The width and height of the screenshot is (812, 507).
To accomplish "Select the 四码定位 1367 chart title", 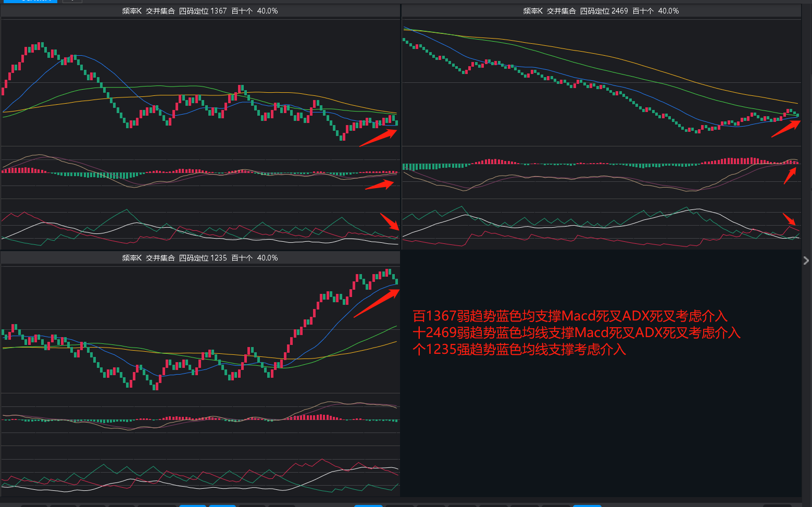I will pos(200,11).
